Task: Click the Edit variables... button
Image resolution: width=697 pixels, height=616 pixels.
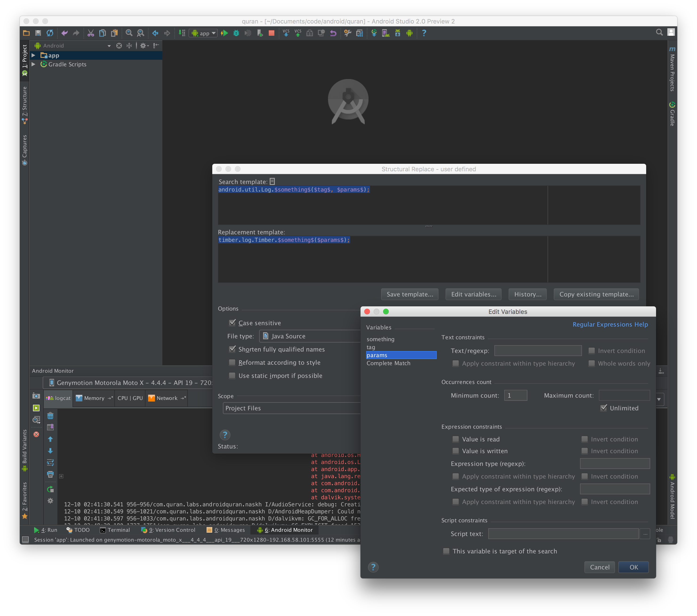Action: pyautogui.click(x=473, y=294)
